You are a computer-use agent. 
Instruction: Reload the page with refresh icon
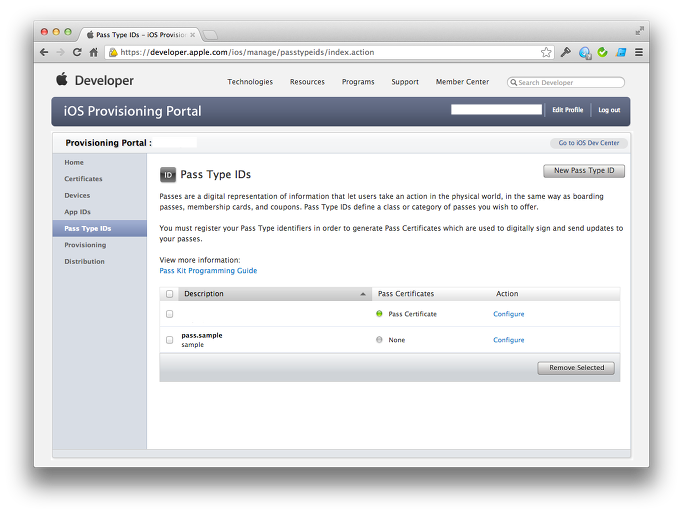pos(77,52)
